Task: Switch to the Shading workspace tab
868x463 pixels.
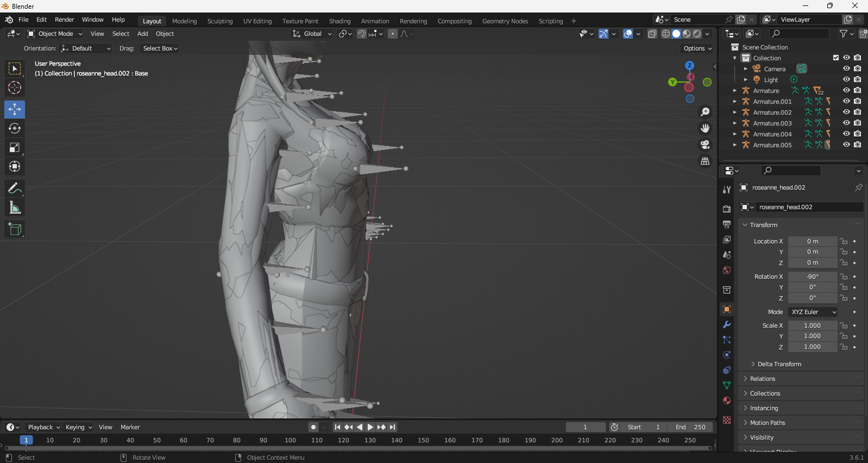Action: point(339,21)
